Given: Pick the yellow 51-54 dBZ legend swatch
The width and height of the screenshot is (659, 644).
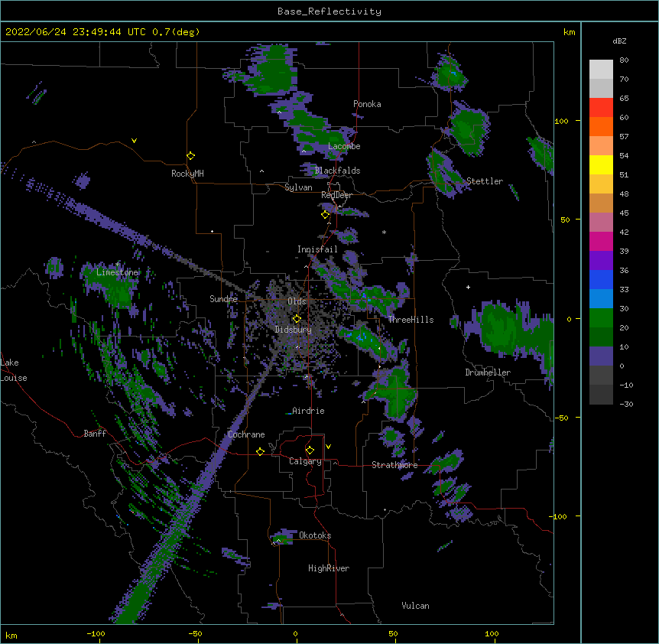Looking at the screenshot, I should (x=601, y=164).
